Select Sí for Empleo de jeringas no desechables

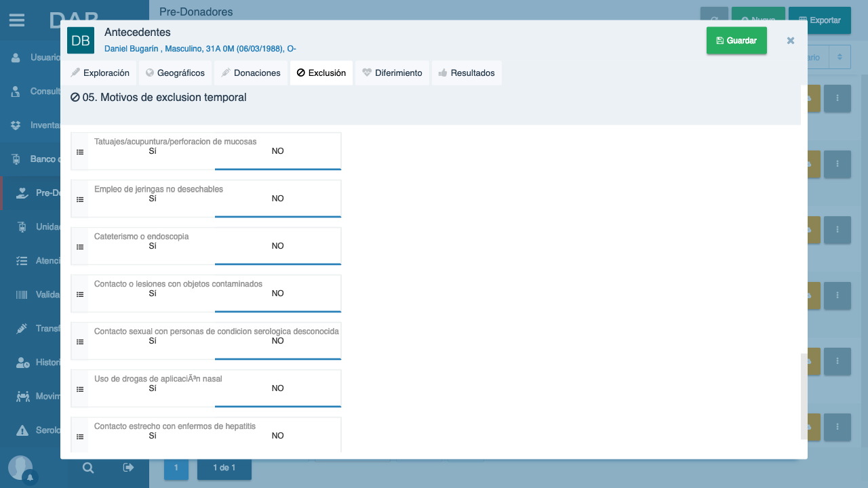click(153, 199)
